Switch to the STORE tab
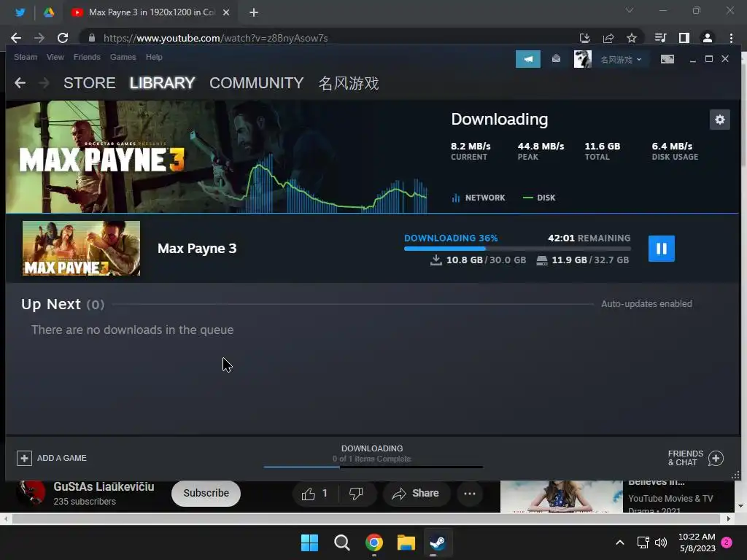This screenshot has width=747, height=560. [90, 83]
